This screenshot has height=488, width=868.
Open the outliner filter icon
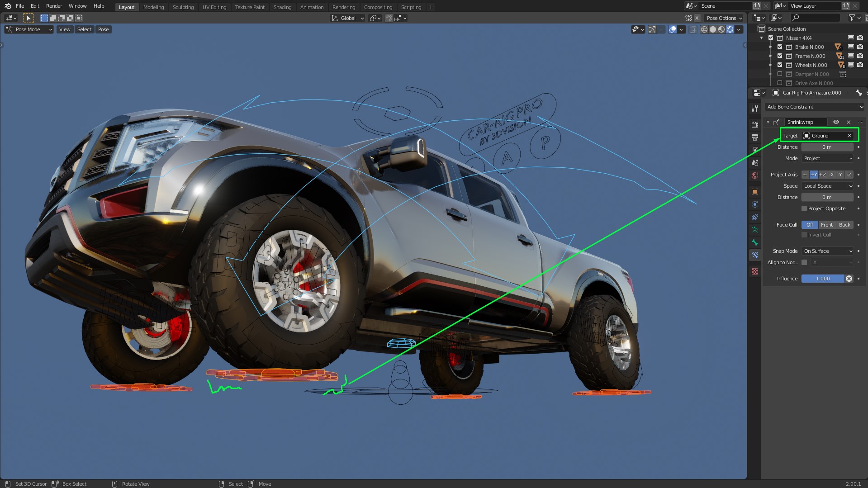[852, 18]
